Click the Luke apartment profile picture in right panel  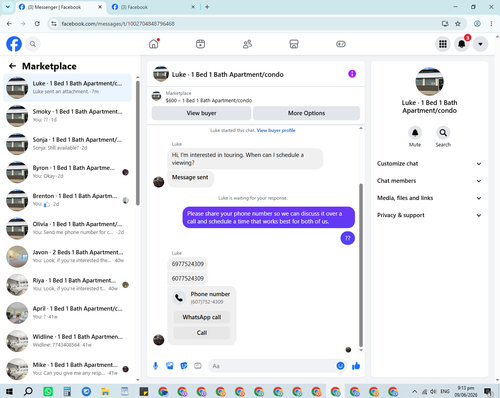pos(429,81)
